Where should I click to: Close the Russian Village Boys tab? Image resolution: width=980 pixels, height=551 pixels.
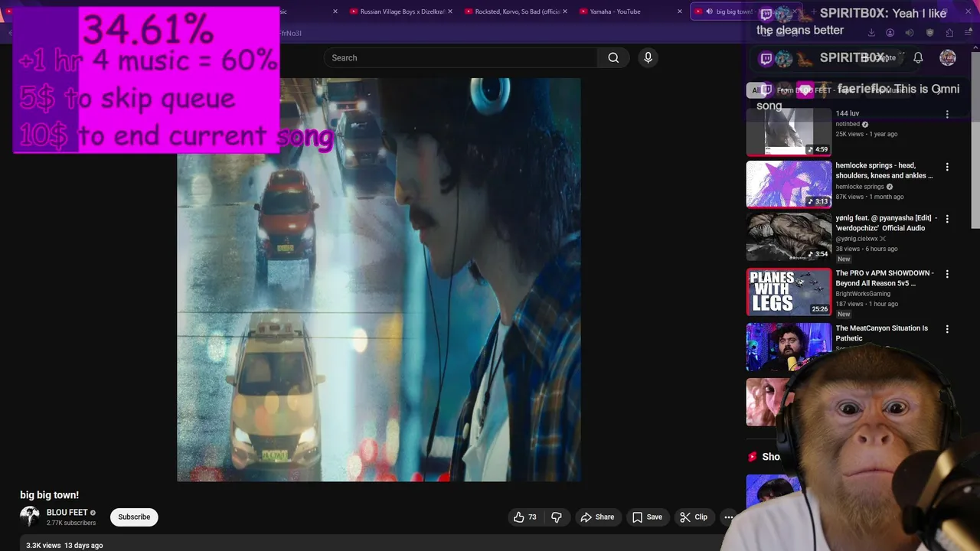(449, 11)
